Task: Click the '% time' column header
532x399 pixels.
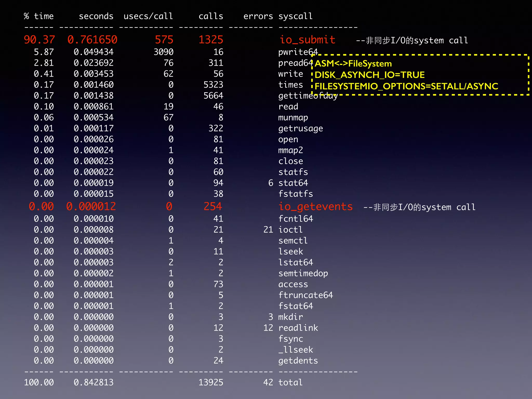Action: pyautogui.click(x=39, y=16)
